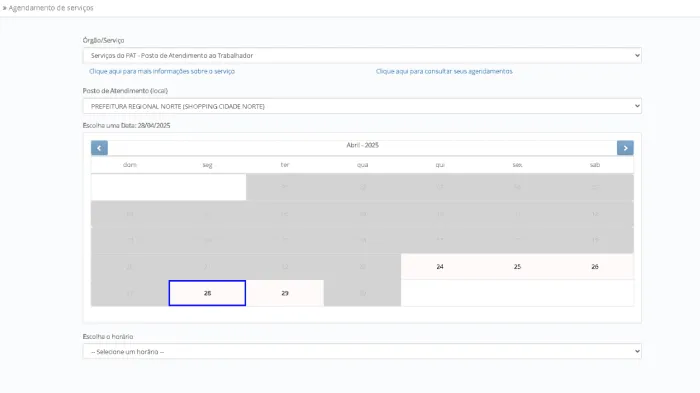The width and height of the screenshot is (700, 393).
Task: Select April 29 in calendar
Action: [285, 293]
